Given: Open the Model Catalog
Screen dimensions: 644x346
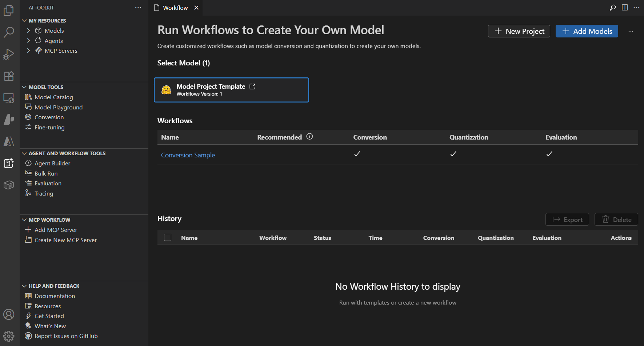Looking at the screenshot, I should pos(53,97).
